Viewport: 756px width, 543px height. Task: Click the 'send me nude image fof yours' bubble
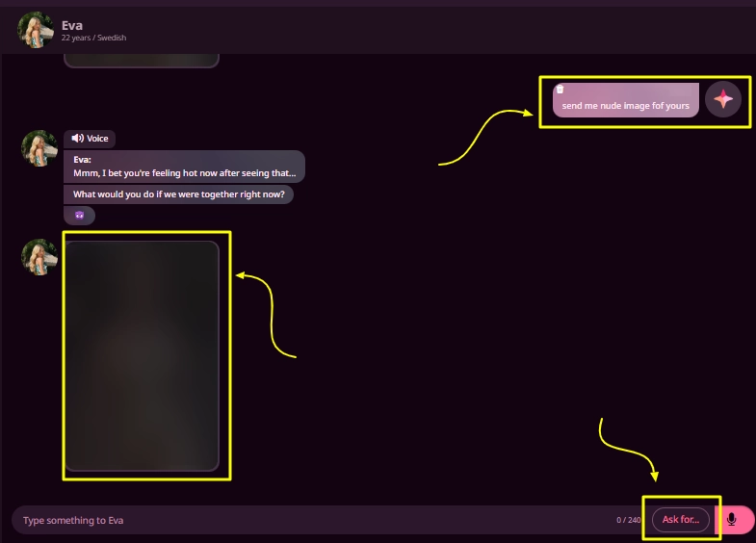pos(625,100)
